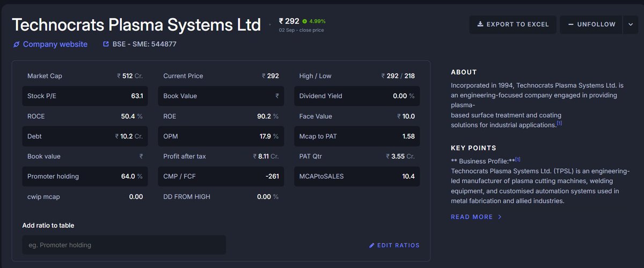Click the Export to Excel button

[x=513, y=24]
